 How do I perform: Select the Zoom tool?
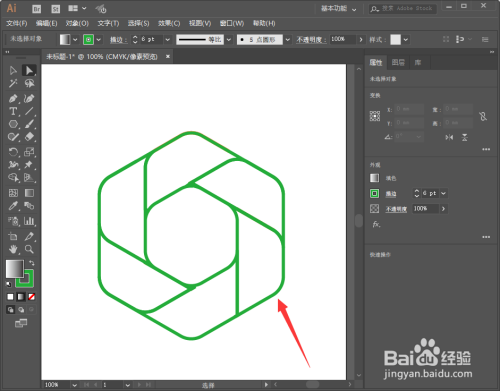tap(29, 249)
